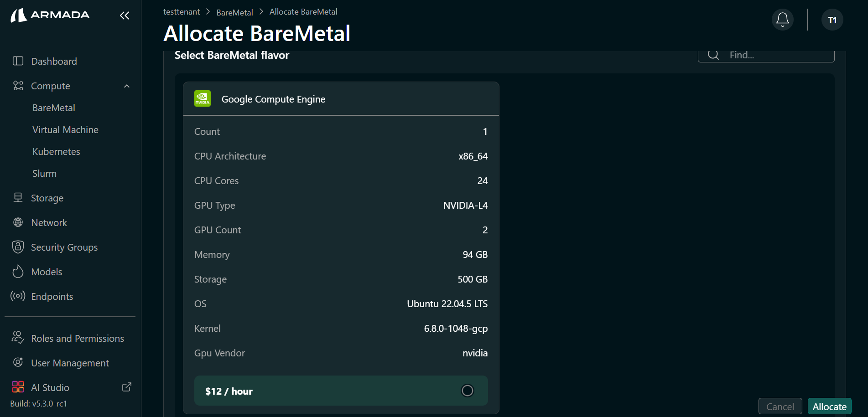Click the search magnifier icon

tap(713, 55)
